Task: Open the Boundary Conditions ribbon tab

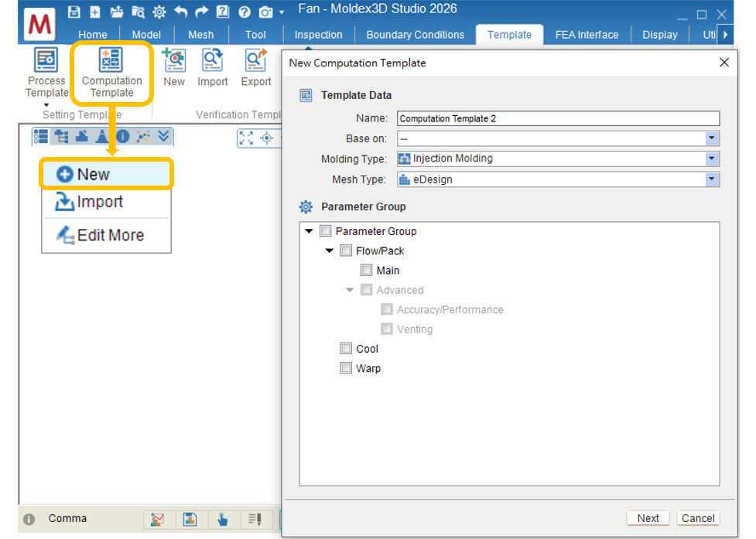Action: coord(415,35)
